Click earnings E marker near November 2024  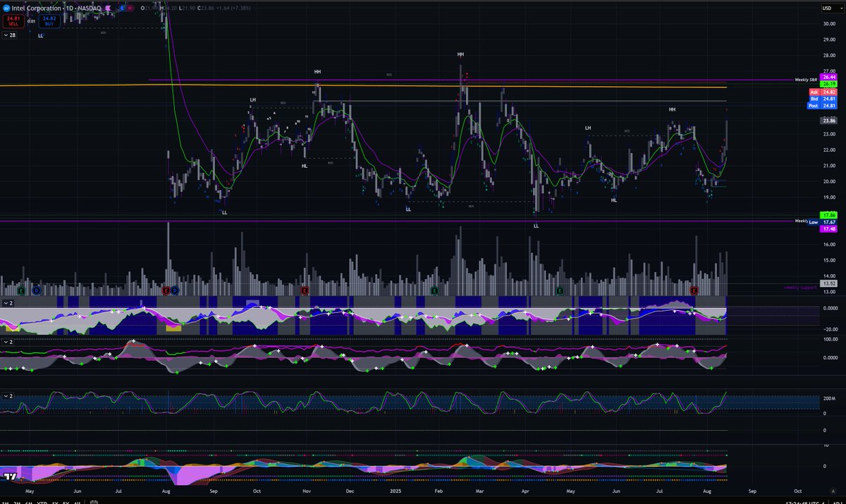pos(305,290)
